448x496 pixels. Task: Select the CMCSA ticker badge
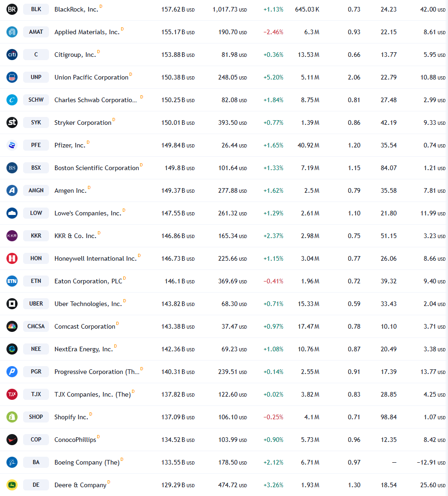click(x=36, y=326)
